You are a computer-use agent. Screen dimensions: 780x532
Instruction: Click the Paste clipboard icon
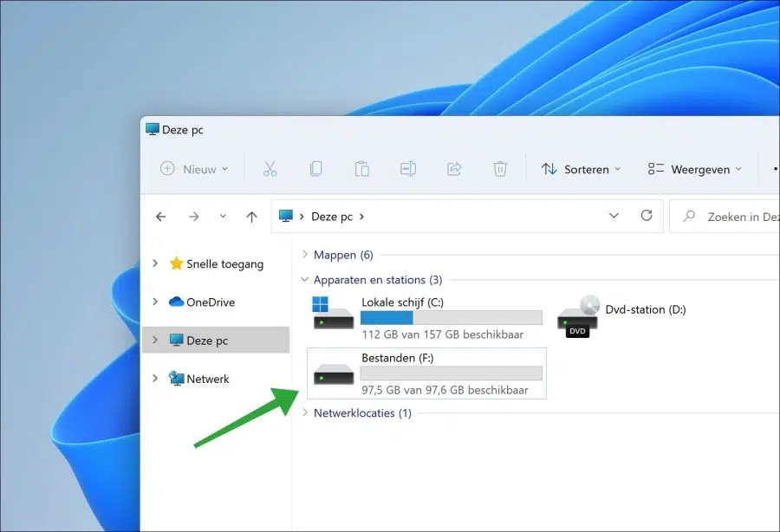pyautogui.click(x=361, y=169)
